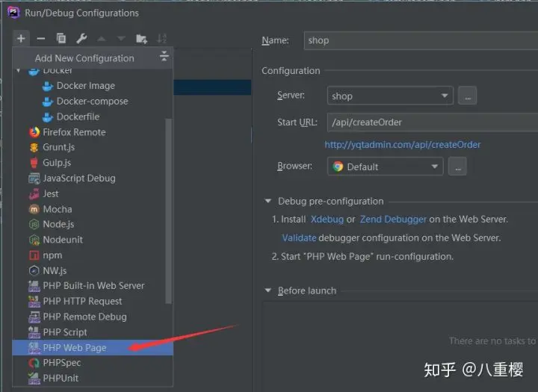Click the Docker-compose whale icon
Viewport: 538px width, 392px height.
pos(48,101)
